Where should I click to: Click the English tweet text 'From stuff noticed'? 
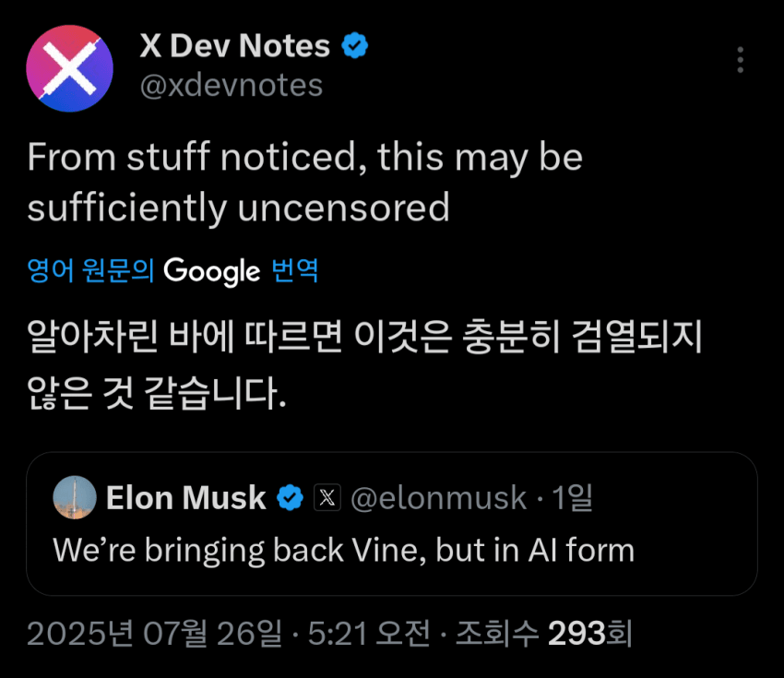click(x=305, y=183)
